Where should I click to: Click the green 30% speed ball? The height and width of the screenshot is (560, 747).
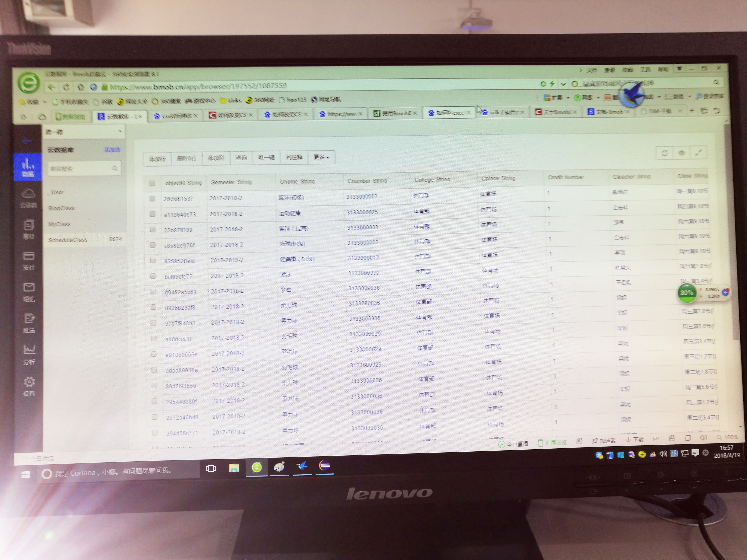point(687,293)
